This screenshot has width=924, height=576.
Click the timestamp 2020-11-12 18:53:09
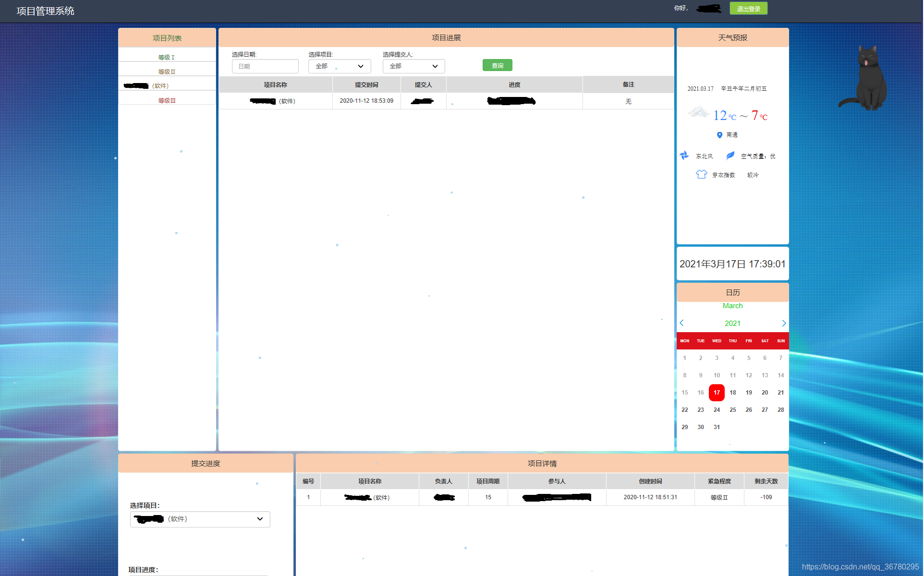pyautogui.click(x=366, y=101)
